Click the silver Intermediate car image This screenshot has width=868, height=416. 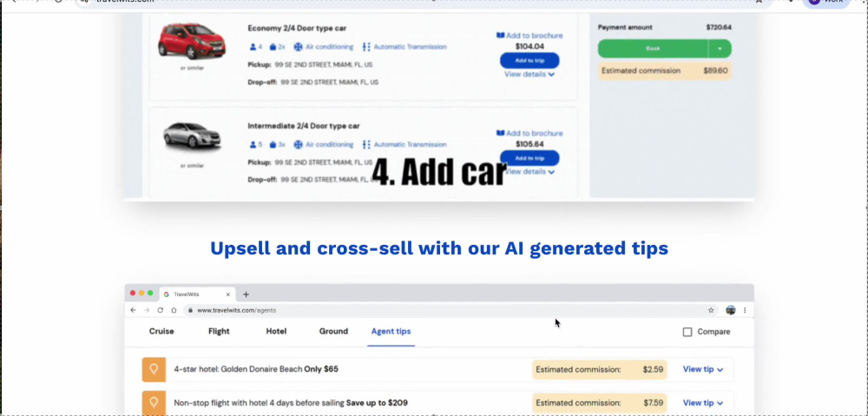point(192,136)
